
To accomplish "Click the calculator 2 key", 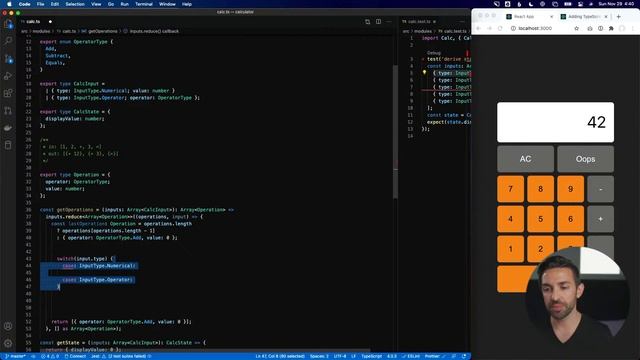I will point(540,249).
